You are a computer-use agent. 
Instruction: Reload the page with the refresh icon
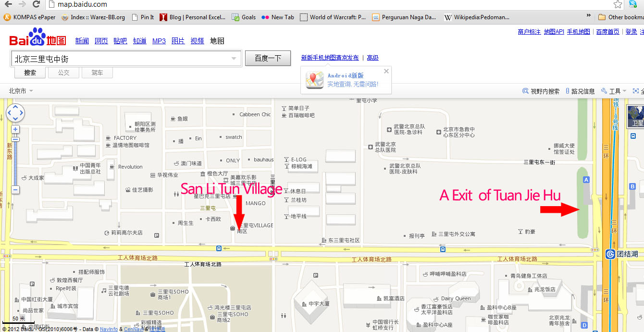click(x=37, y=4)
